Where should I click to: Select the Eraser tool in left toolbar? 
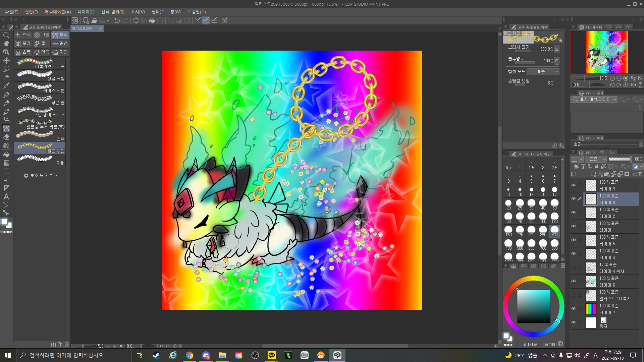click(x=6, y=137)
